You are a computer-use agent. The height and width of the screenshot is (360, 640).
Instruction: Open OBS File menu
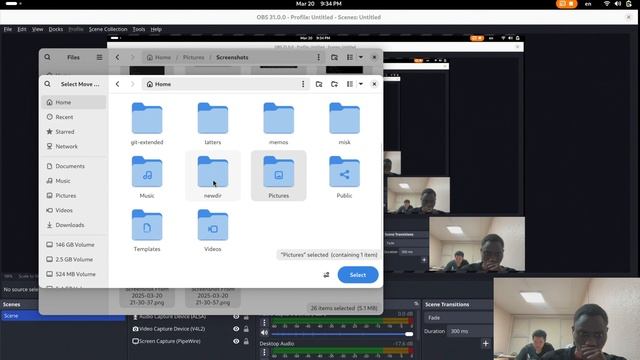[8, 29]
